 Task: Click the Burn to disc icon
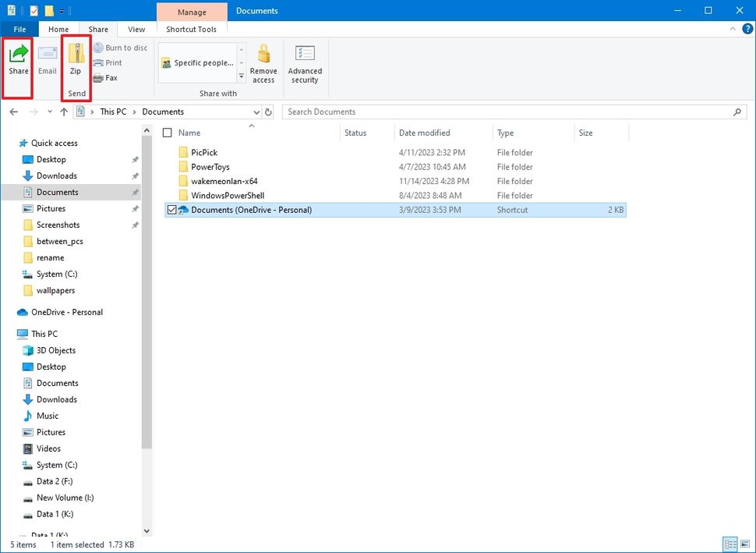click(x=97, y=48)
